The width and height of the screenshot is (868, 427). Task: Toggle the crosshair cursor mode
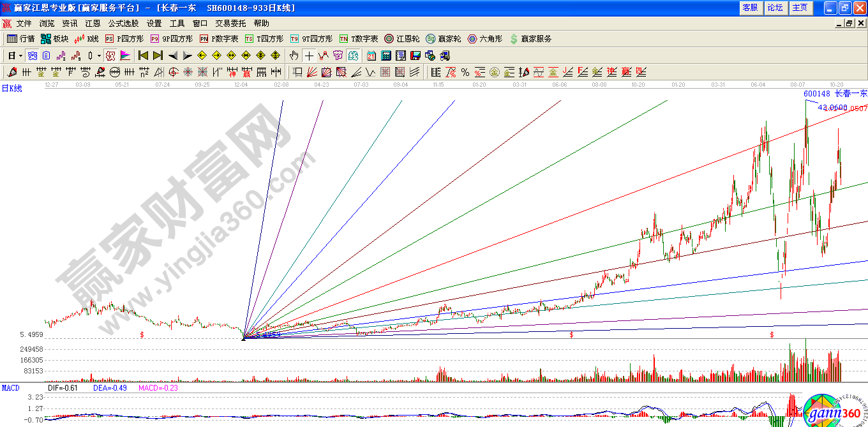tap(309, 56)
